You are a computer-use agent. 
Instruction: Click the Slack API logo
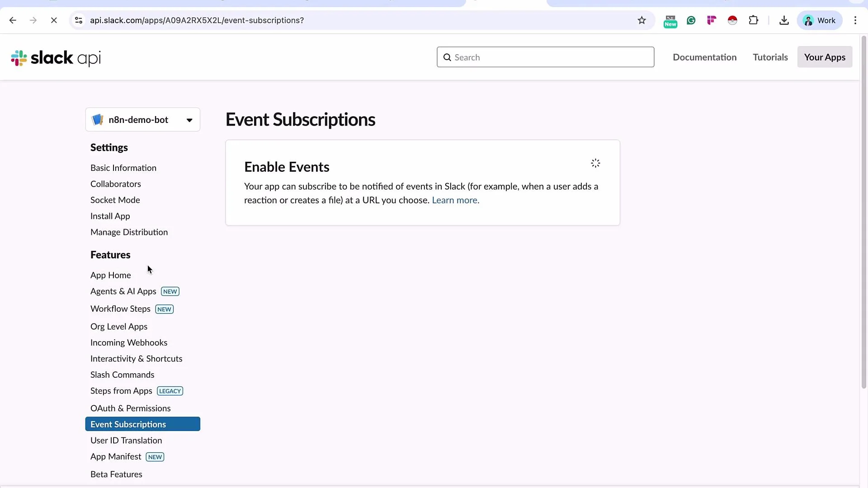tap(56, 58)
